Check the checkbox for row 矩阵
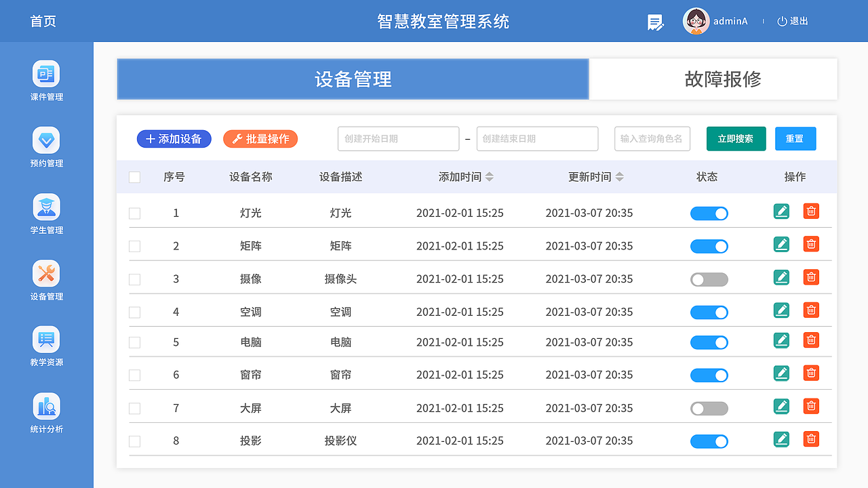 tap(134, 246)
